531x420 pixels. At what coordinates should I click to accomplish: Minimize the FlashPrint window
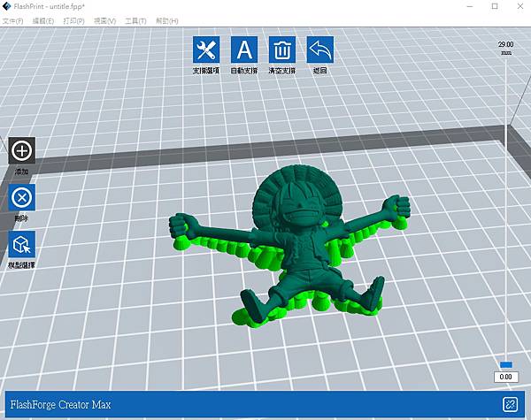coord(470,6)
